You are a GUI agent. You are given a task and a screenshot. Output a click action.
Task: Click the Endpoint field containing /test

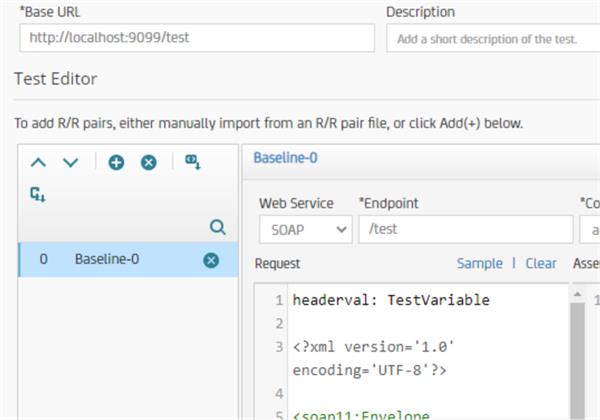click(466, 229)
